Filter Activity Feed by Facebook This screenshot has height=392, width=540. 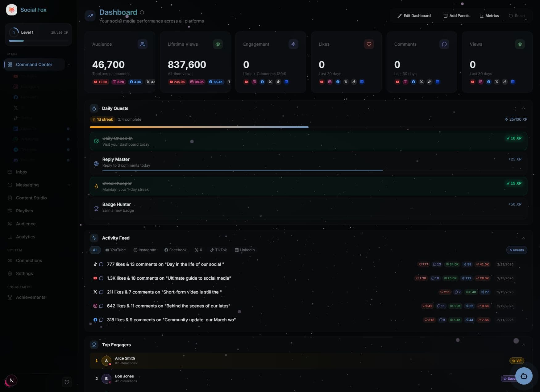click(175, 250)
